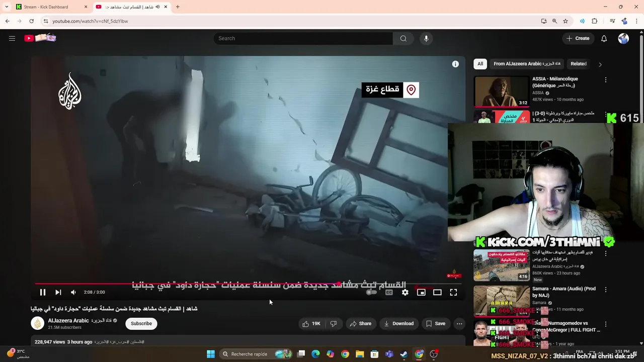Reload the current page
Viewport: 644px width, 362px height.
[x=31, y=21]
